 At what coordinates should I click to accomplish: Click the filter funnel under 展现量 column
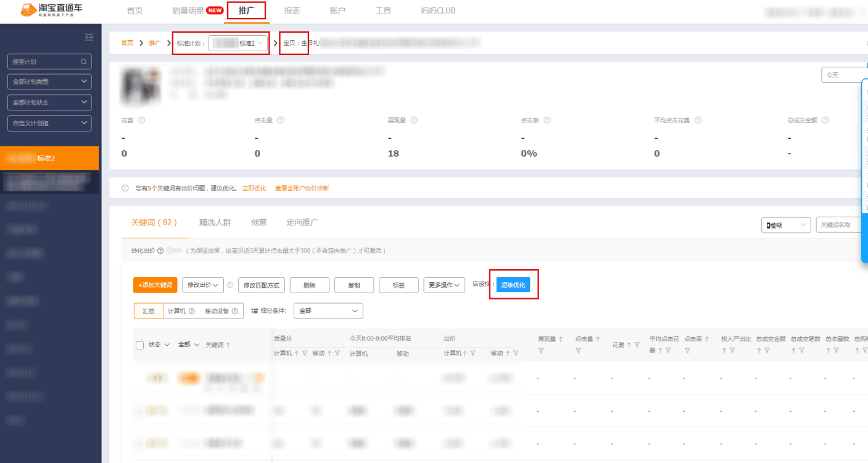coord(541,351)
